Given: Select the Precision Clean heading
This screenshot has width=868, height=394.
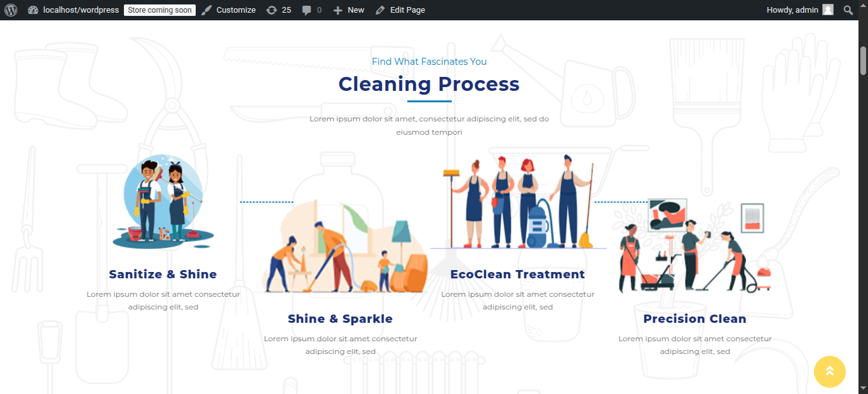Looking at the screenshot, I should 695,319.
